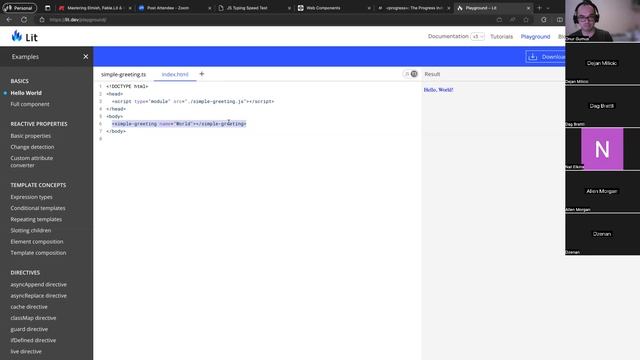The image size is (640, 360).
Task: Open the classMap directive example
Action: click(x=33, y=318)
